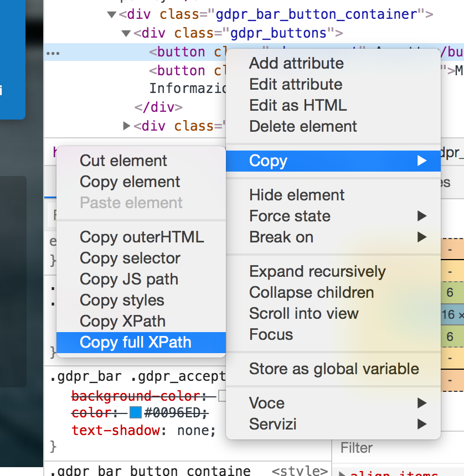This screenshot has height=476, width=464.
Task: Click the arrow beside Copy entry
Action: click(422, 161)
